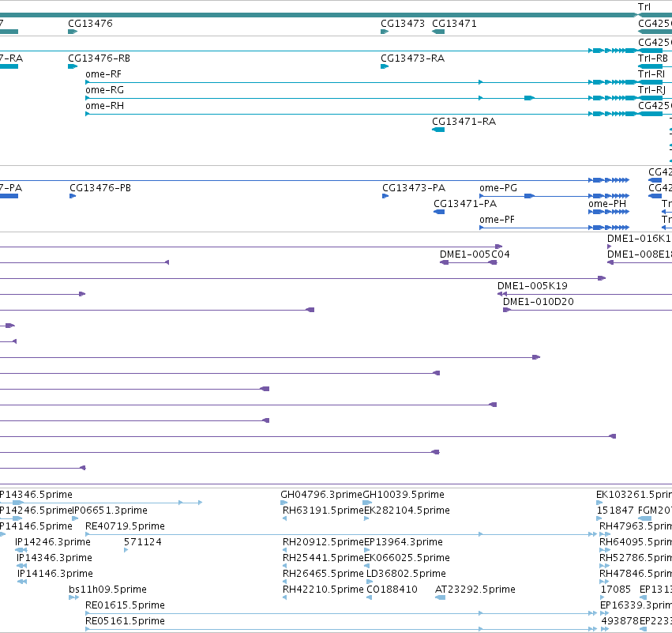Click the ome-RG transcript label

click(104, 90)
